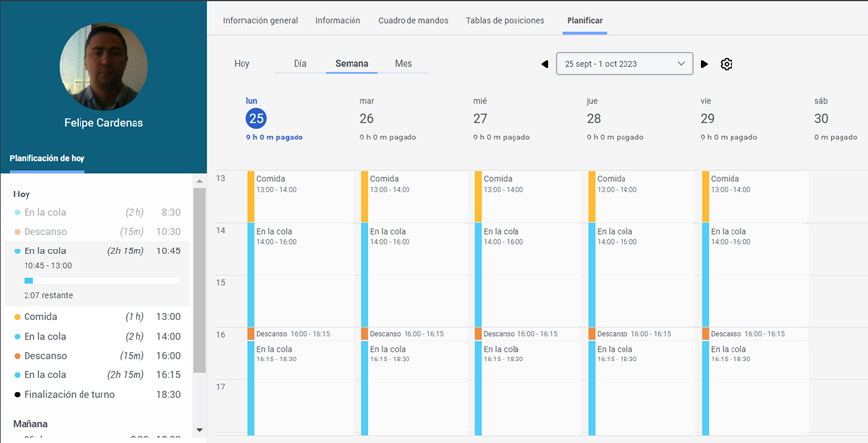The height and width of the screenshot is (443, 868).
Task: Switch to Información general tab
Action: tap(260, 20)
